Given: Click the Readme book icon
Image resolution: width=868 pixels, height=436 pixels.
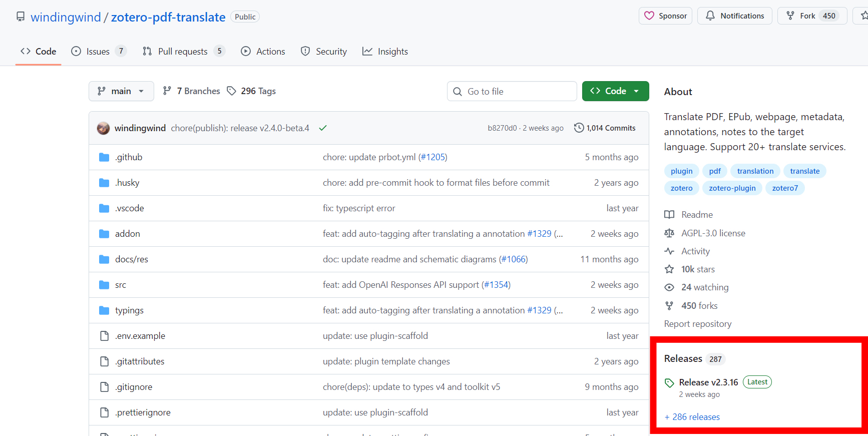Looking at the screenshot, I should tap(669, 215).
